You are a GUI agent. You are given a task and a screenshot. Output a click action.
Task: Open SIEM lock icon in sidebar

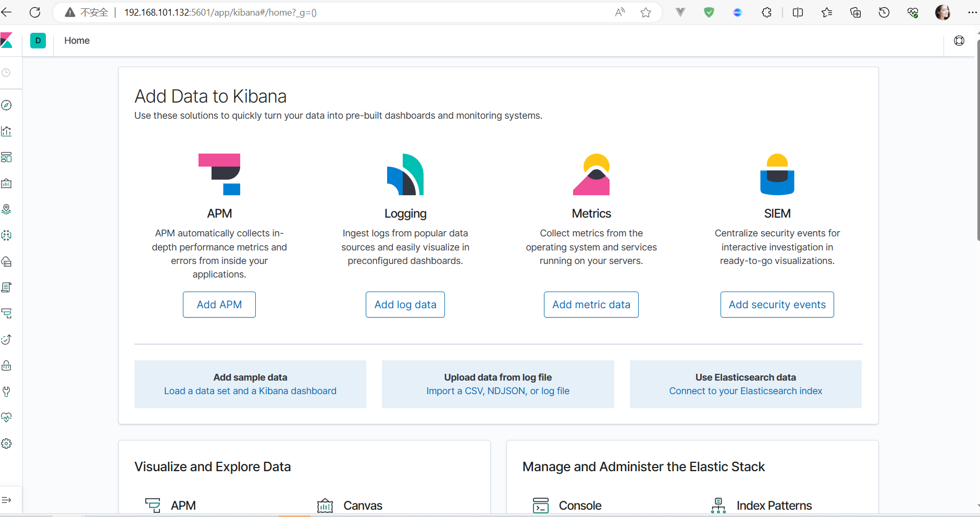pos(6,365)
